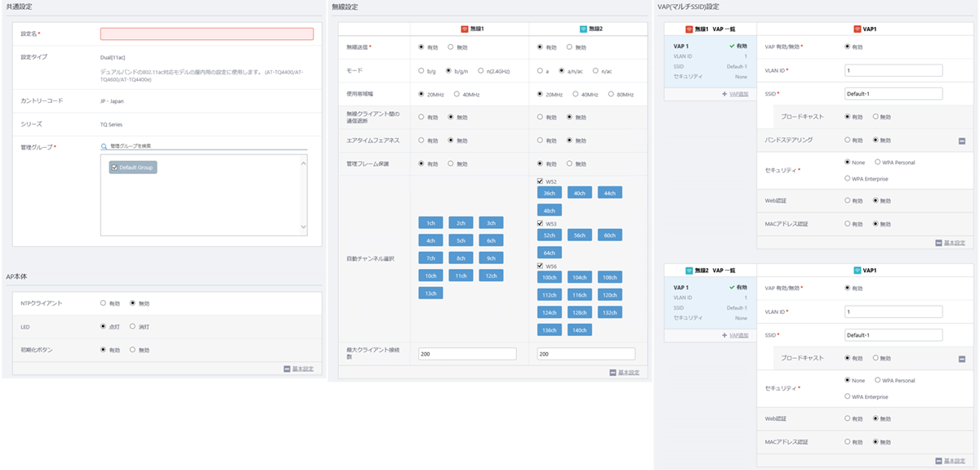Select VAP 1 entry in 無線2 VAP list

point(710,302)
